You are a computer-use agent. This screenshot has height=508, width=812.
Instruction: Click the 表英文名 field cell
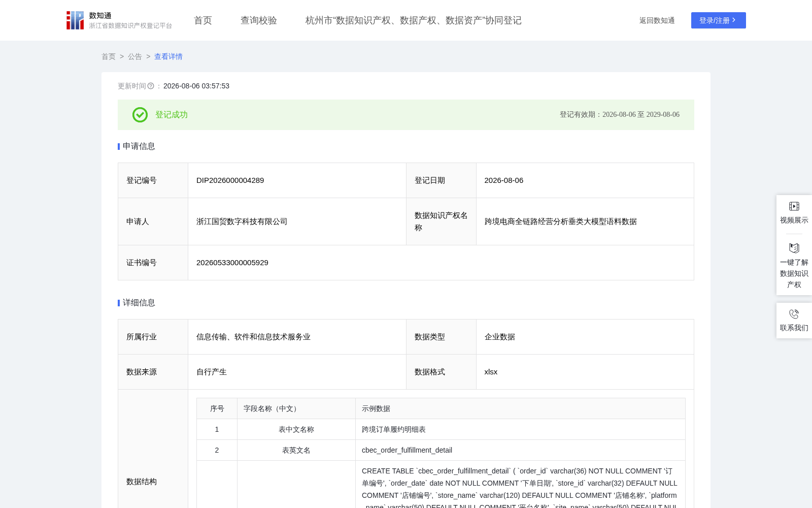coord(296,450)
